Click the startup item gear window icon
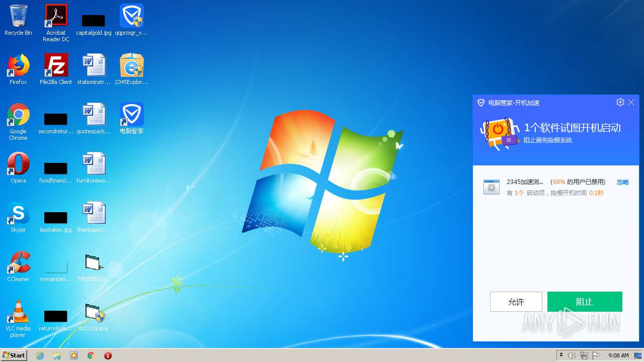Image resolution: width=644 pixels, height=362 pixels. [492, 187]
